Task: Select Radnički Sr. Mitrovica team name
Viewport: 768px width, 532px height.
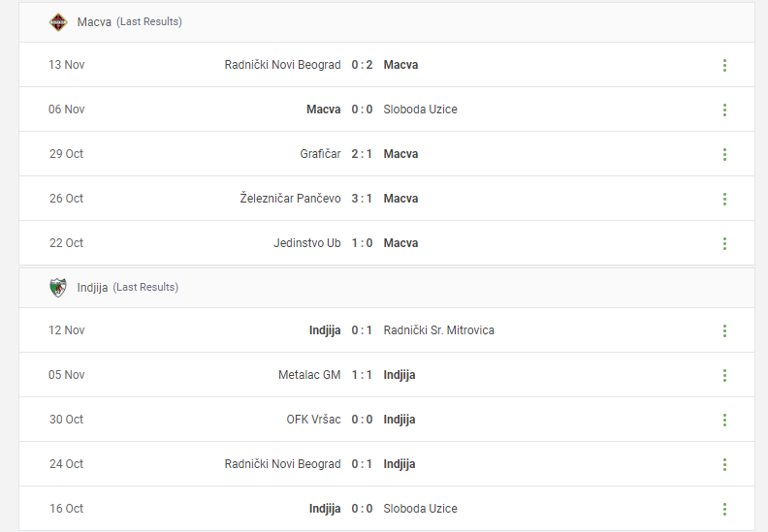Action: coord(439,330)
